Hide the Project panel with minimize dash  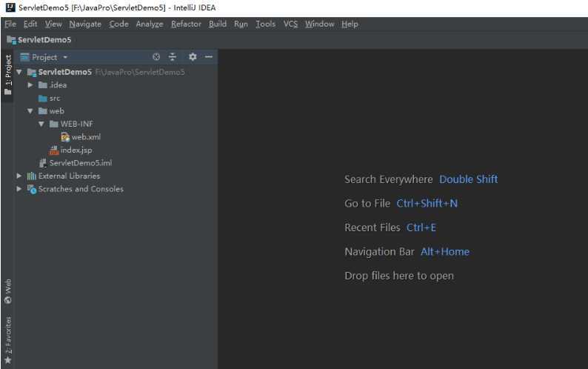209,57
